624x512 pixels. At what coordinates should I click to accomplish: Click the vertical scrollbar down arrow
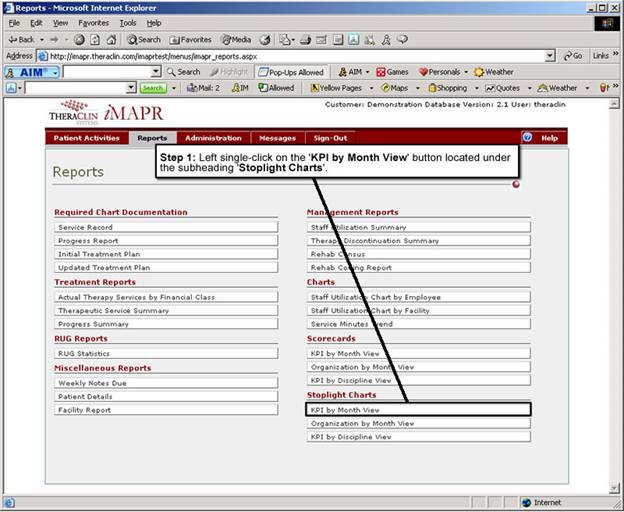614,487
